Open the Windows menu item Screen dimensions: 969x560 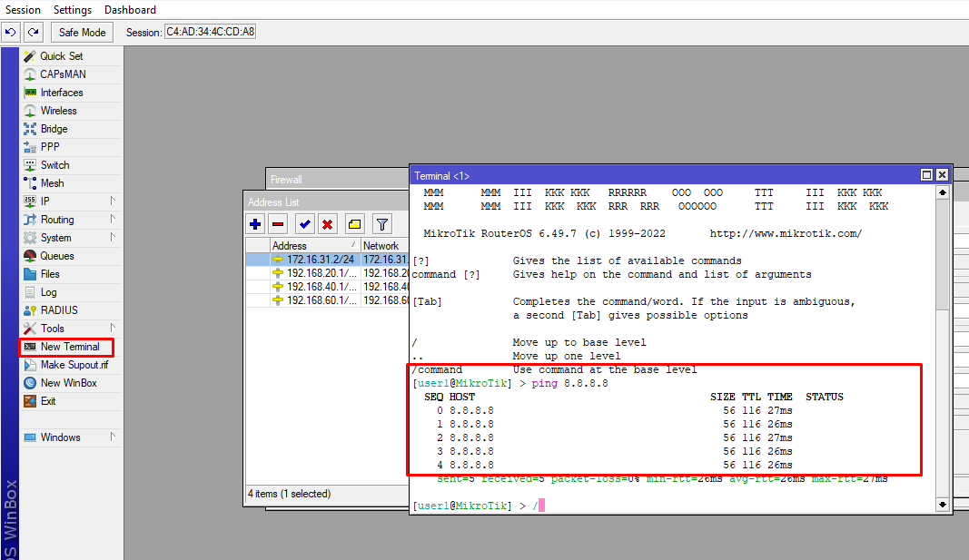(71, 437)
